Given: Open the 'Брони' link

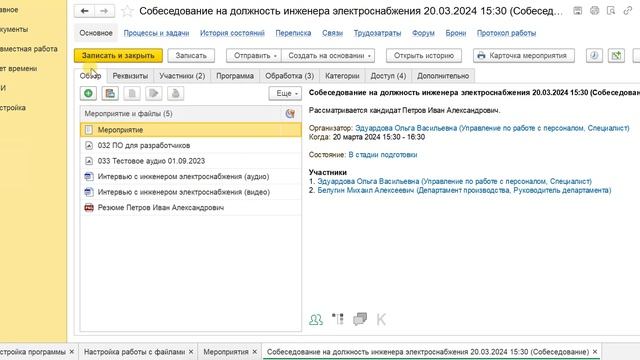Looking at the screenshot, I should click(x=456, y=33).
